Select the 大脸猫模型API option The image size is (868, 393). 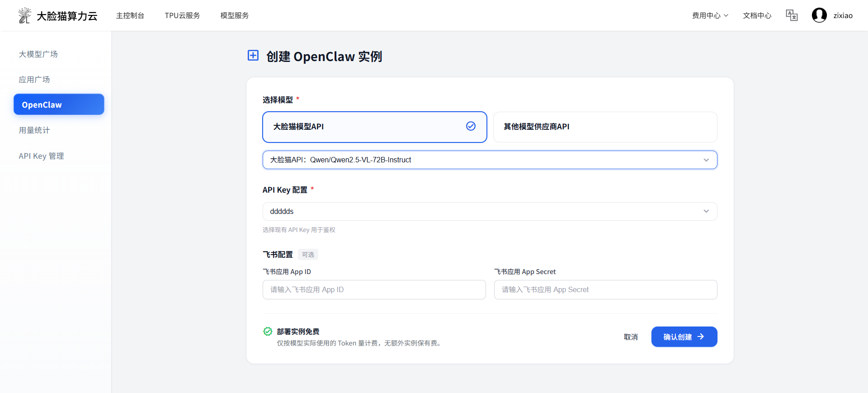pyautogui.click(x=374, y=127)
